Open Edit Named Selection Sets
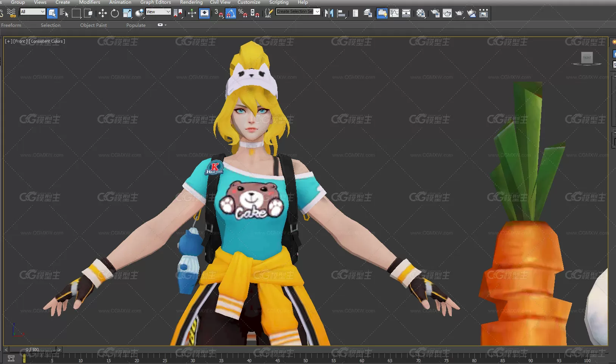616x364 pixels. point(268,14)
